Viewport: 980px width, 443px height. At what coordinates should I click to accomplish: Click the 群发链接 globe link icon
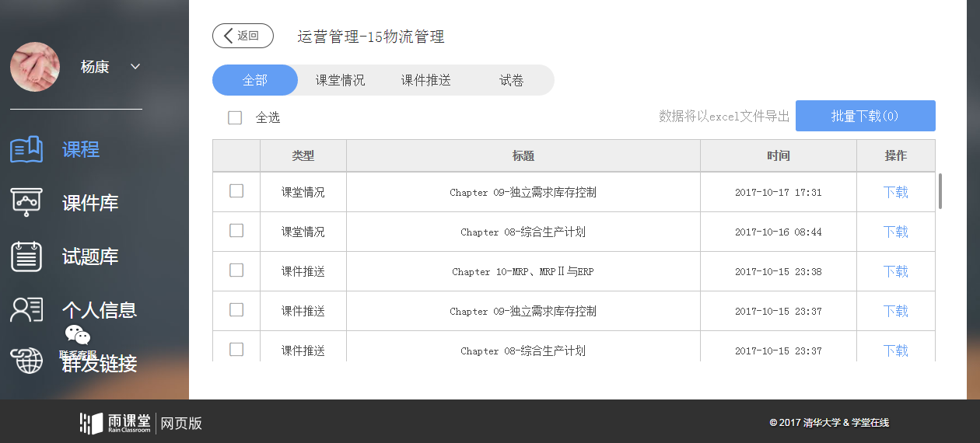tap(26, 361)
